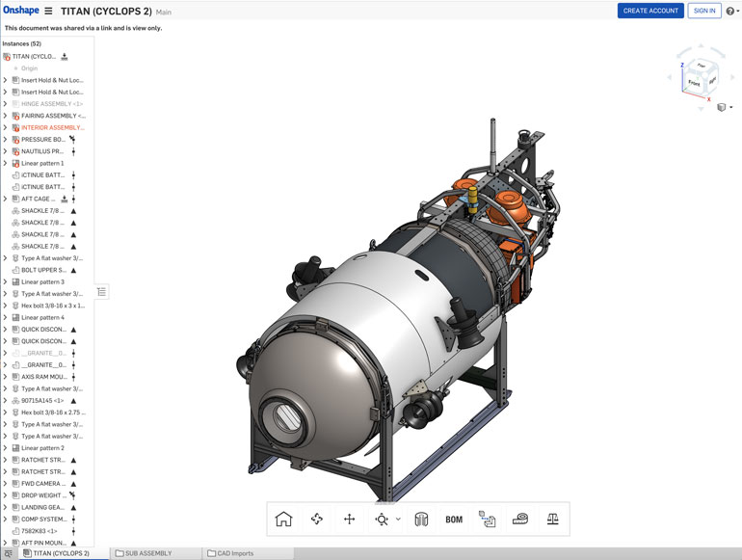Toggle the tab manager icon at bottom left

click(x=9, y=553)
